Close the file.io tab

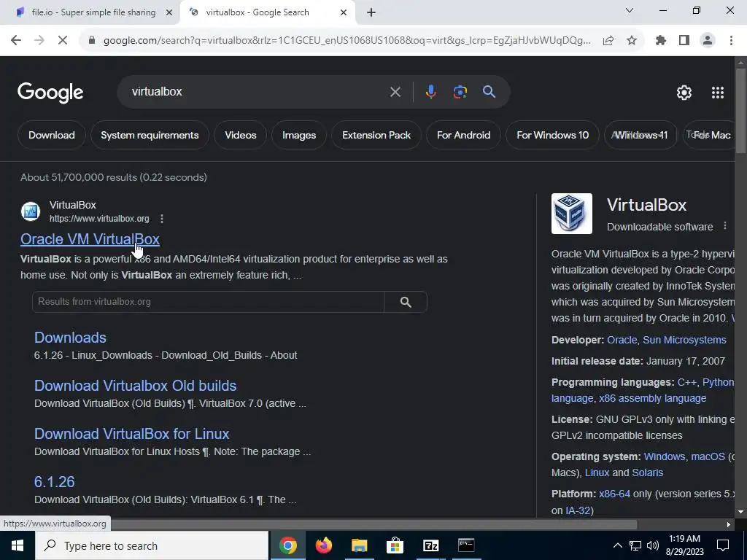[169, 13]
